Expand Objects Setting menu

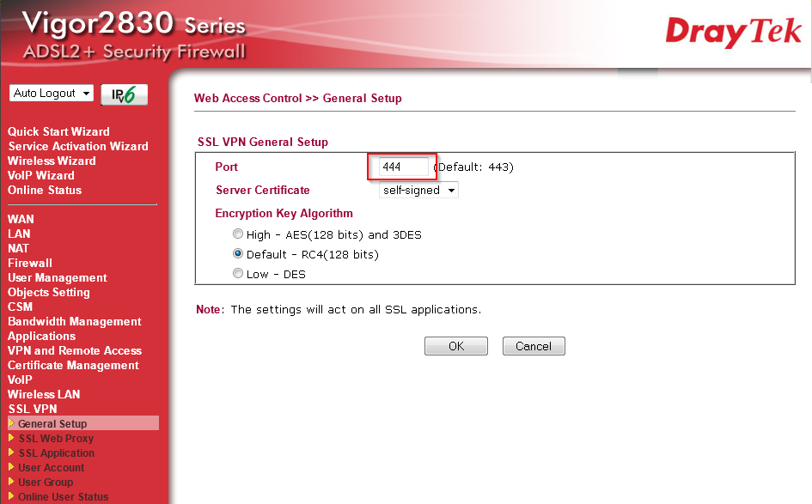49,292
